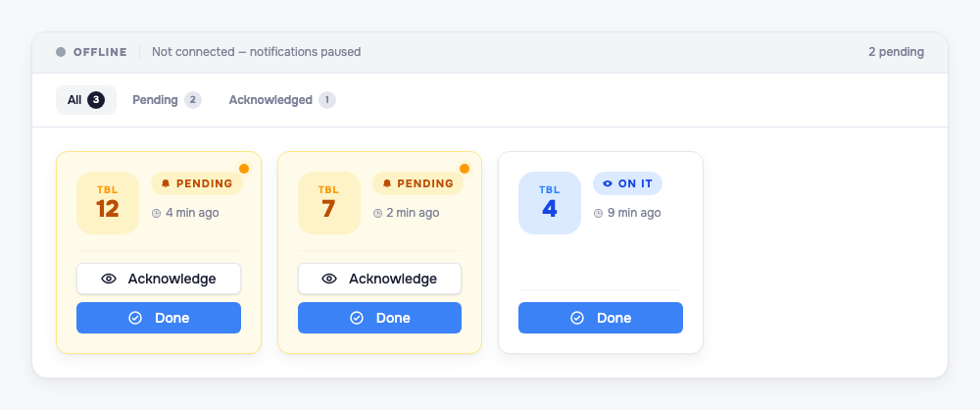980x410 pixels.
Task: Click the Pending status pill on table 7
Action: pyautogui.click(x=418, y=183)
